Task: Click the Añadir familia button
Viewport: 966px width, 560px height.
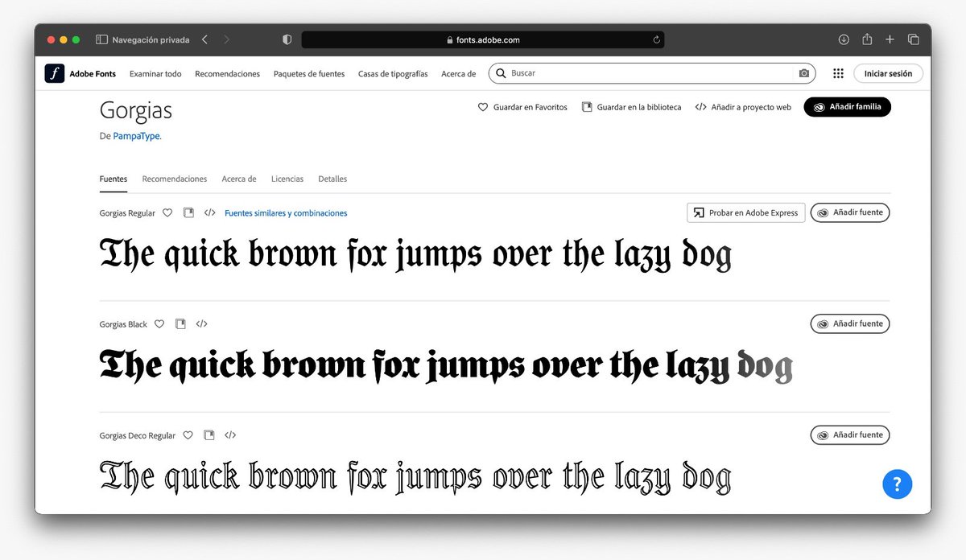Action: click(847, 106)
